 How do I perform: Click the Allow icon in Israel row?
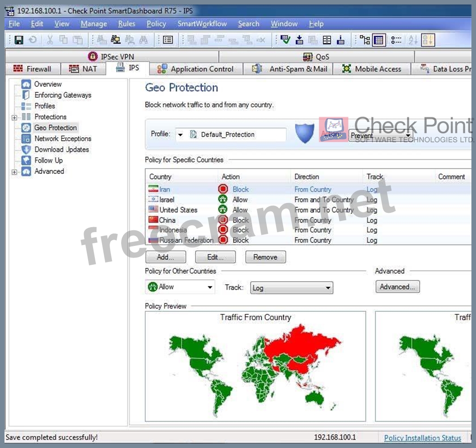point(223,199)
